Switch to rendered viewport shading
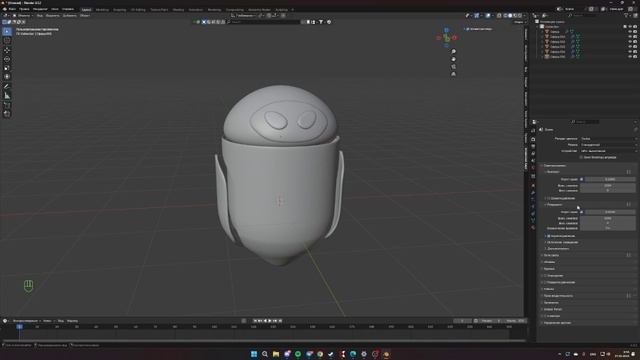This screenshot has height=360, width=640. click(520, 16)
